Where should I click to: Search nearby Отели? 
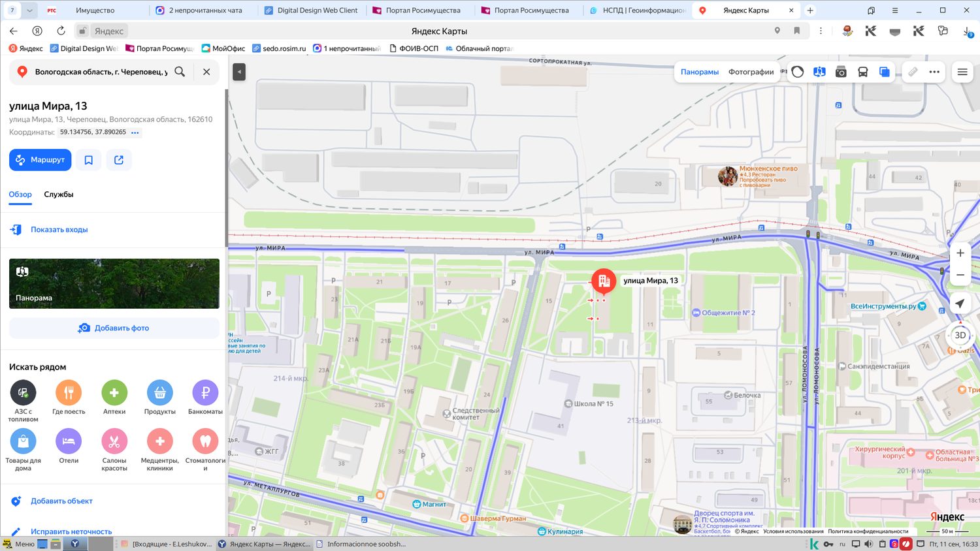click(69, 446)
